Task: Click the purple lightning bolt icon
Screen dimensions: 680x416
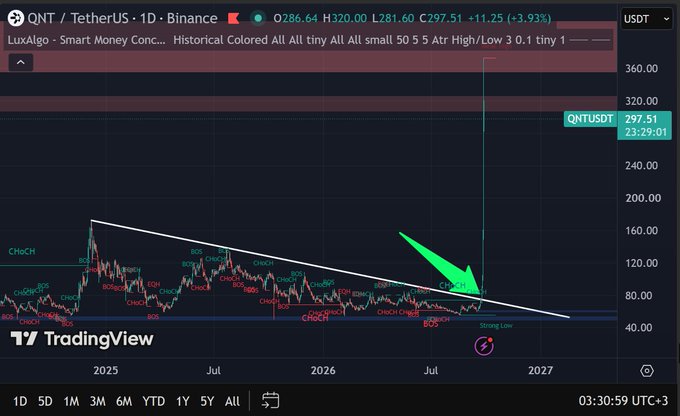Action: (x=484, y=346)
